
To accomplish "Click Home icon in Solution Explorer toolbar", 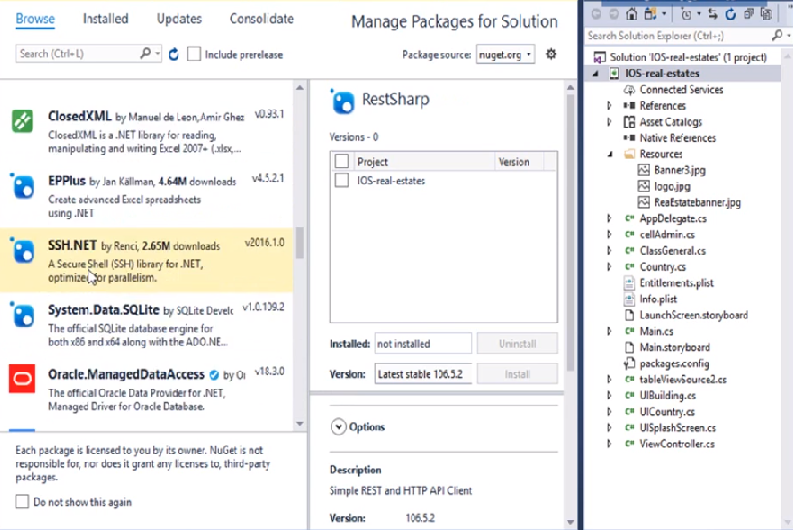I will coord(631,14).
